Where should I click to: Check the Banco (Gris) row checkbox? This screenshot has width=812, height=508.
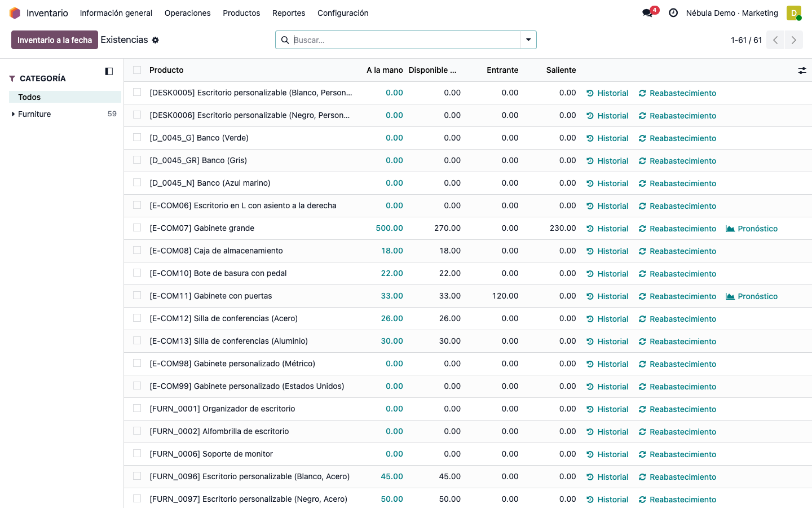pyautogui.click(x=137, y=160)
